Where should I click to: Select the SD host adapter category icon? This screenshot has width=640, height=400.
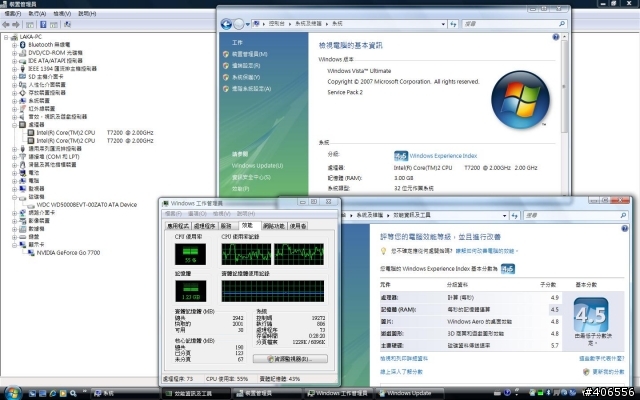pyautogui.click(x=23, y=76)
